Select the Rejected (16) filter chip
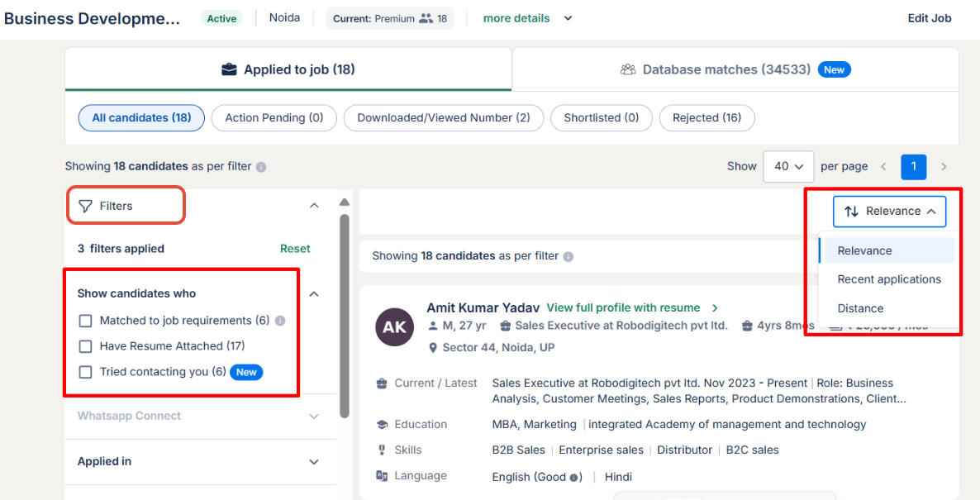The image size is (980, 500). [x=706, y=118]
